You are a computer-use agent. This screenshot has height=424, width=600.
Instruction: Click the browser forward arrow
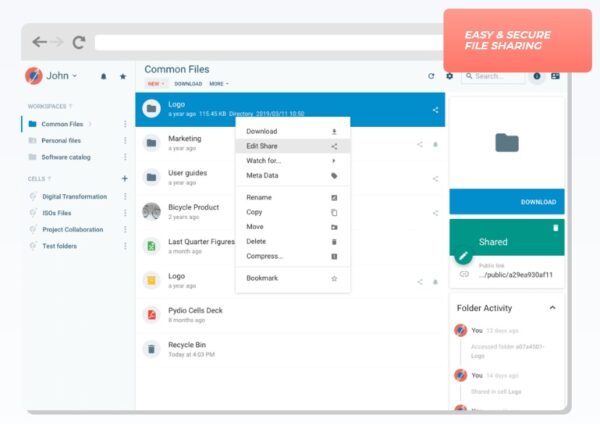pos(57,42)
